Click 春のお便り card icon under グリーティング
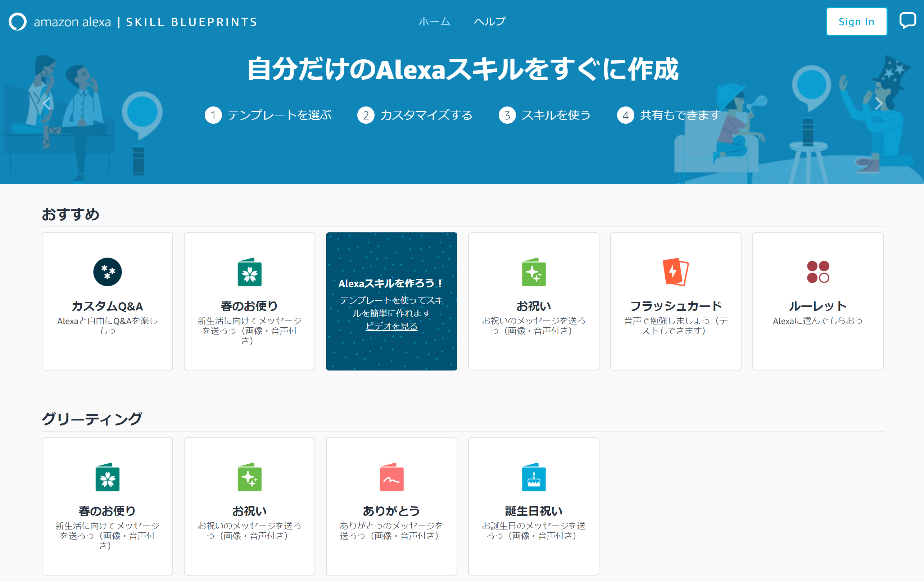 click(x=108, y=477)
